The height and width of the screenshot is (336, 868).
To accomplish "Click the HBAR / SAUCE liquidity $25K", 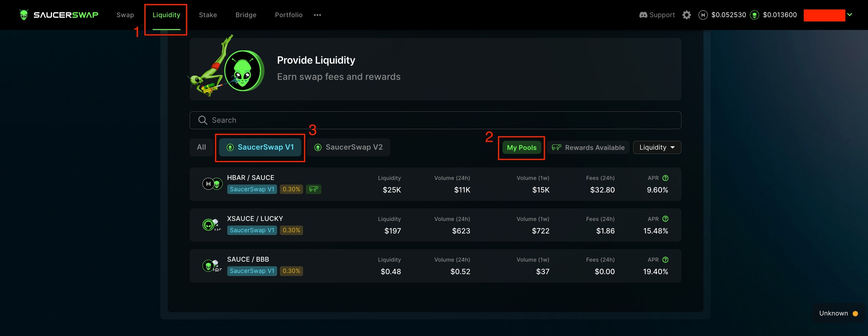I will (x=392, y=190).
